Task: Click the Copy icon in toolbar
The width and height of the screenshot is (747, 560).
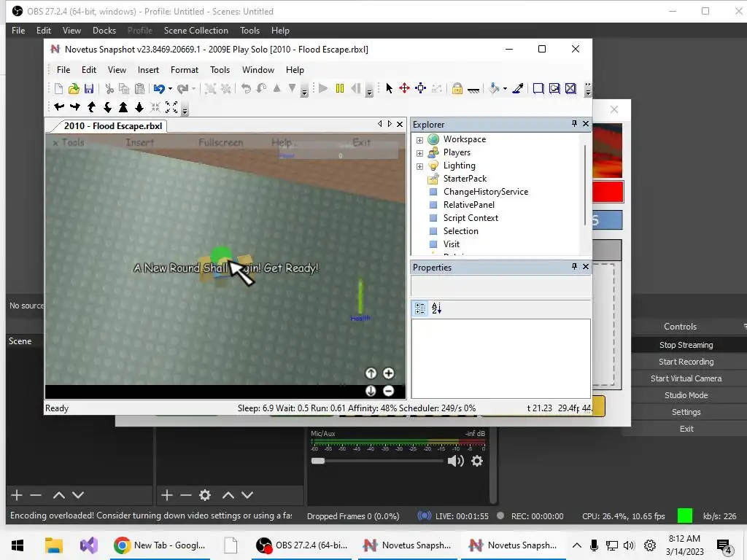Action: 124,88
